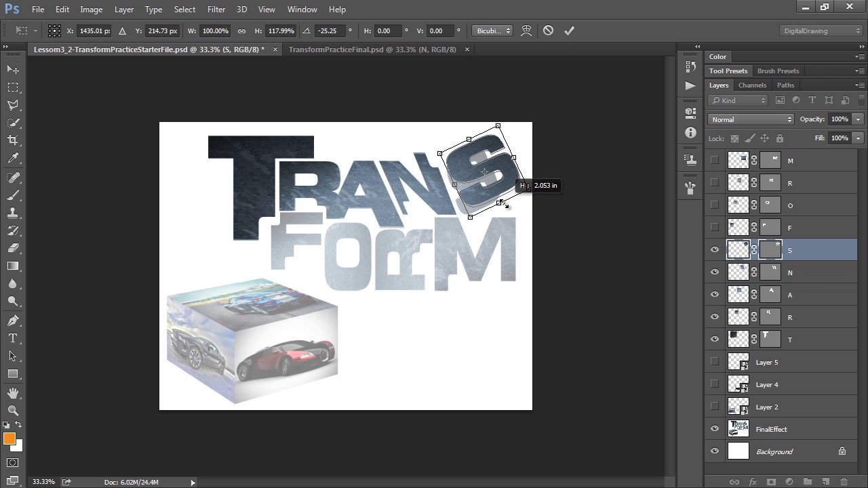
Task: Hide the S layer visibility
Action: (x=715, y=250)
